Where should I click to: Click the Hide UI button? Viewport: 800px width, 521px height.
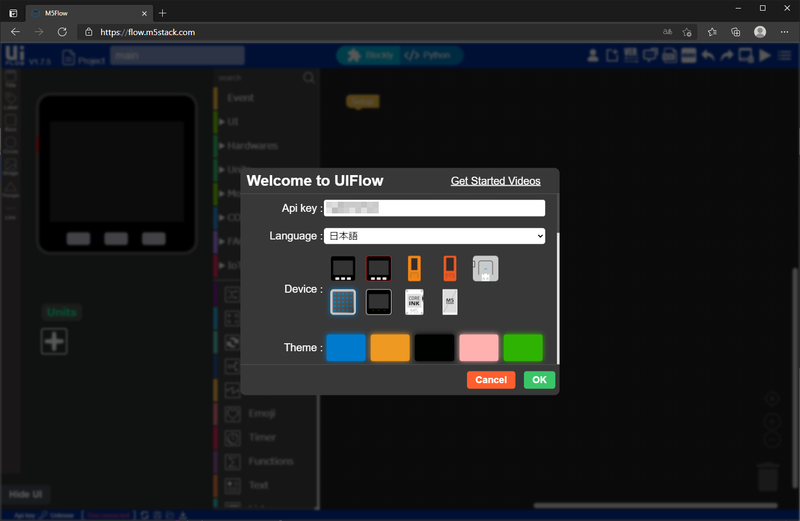(25, 494)
